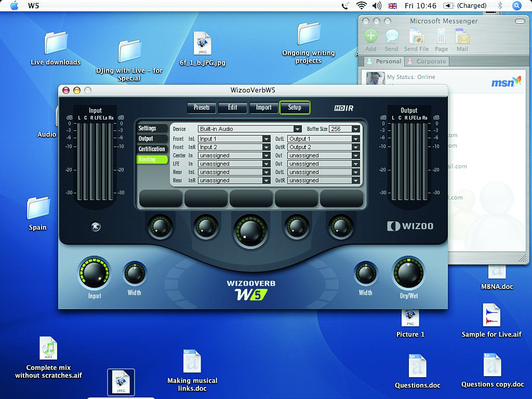The width and height of the screenshot is (532, 399).
Task: Open the Settings setup section
Action: (x=152, y=128)
